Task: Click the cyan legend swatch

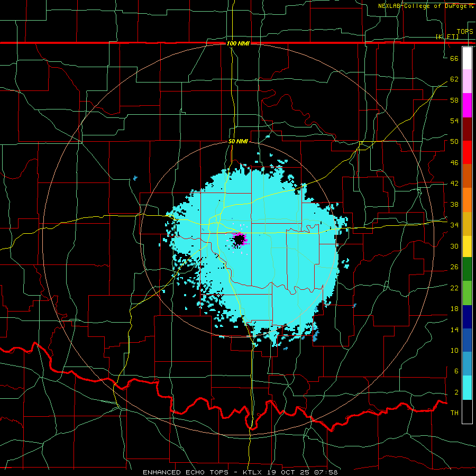Action: [x=467, y=388]
